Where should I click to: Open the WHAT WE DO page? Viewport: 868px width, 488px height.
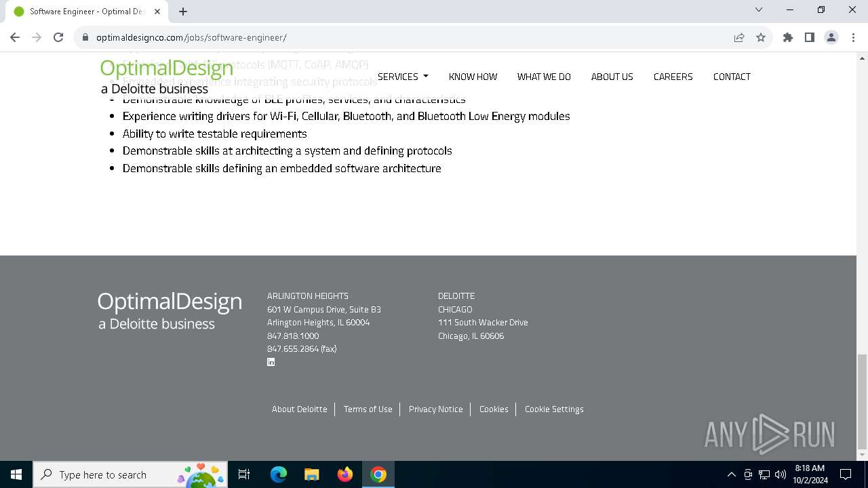coord(544,77)
